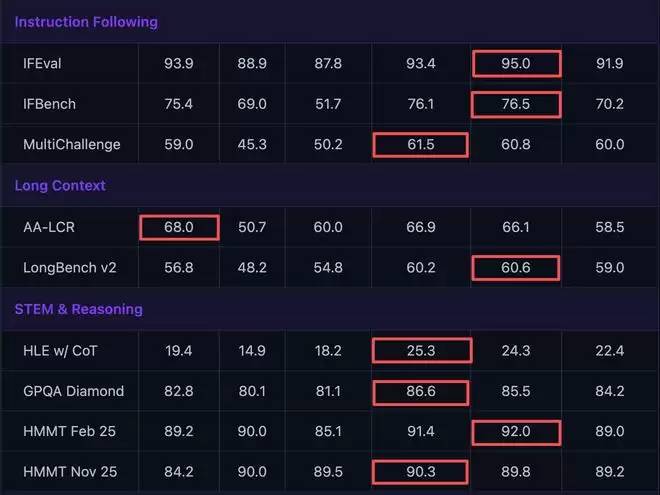Open the STEM & Reasoning section heading
Screen dimensions: 660x495
click(78, 309)
